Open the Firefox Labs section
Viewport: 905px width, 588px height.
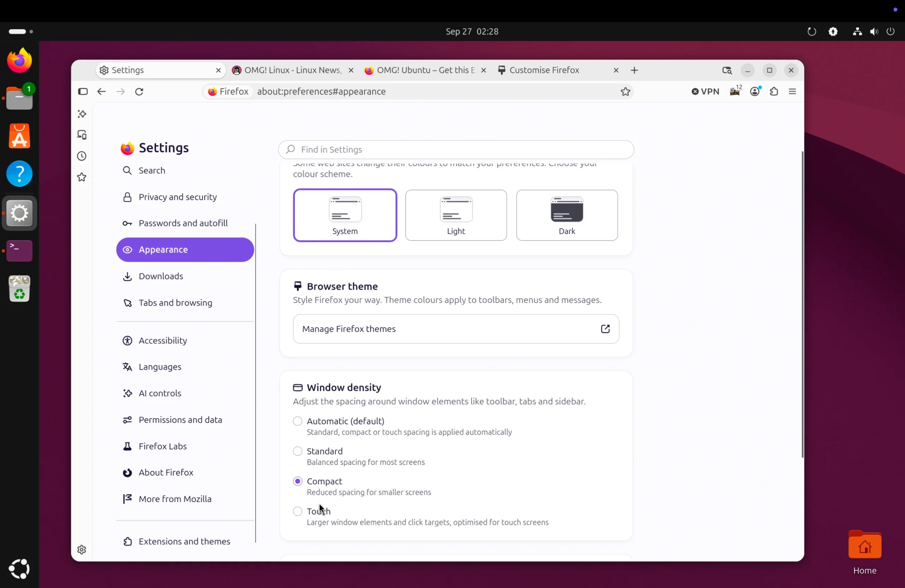pos(185,446)
